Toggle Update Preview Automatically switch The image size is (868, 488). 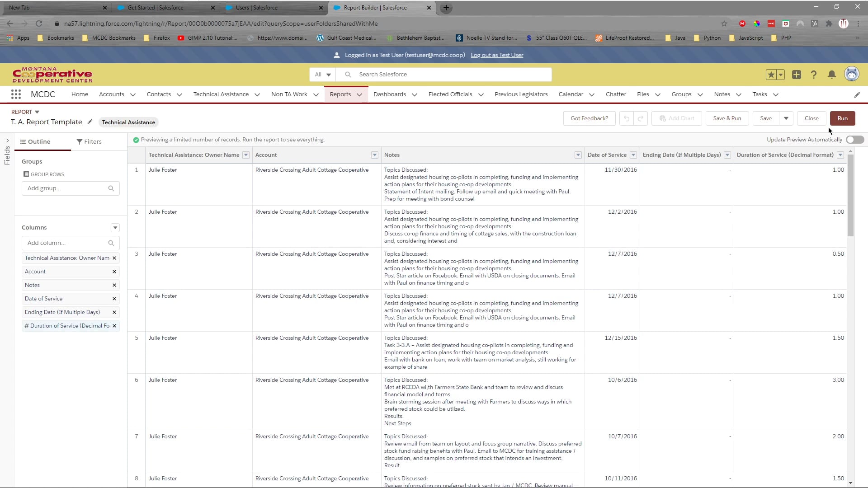coord(854,140)
